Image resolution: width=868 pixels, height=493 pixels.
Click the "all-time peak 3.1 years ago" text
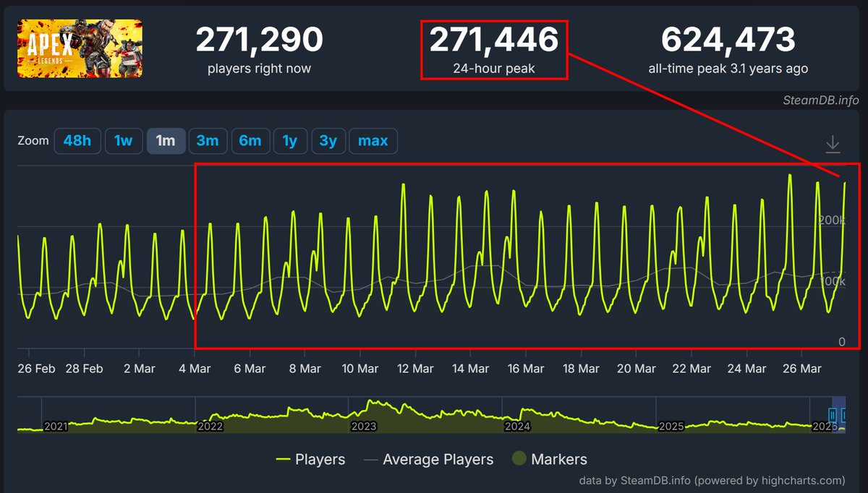pyautogui.click(x=728, y=69)
